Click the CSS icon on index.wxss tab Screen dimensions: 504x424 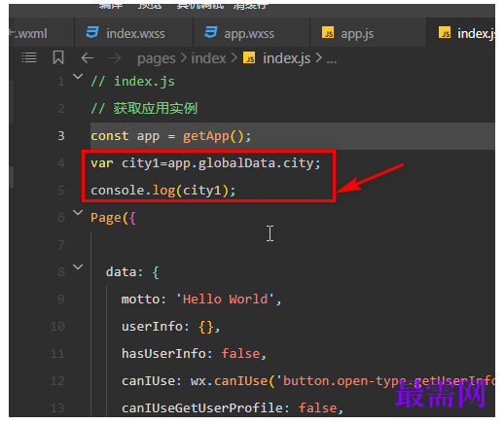pyautogui.click(x=92, y=32)
